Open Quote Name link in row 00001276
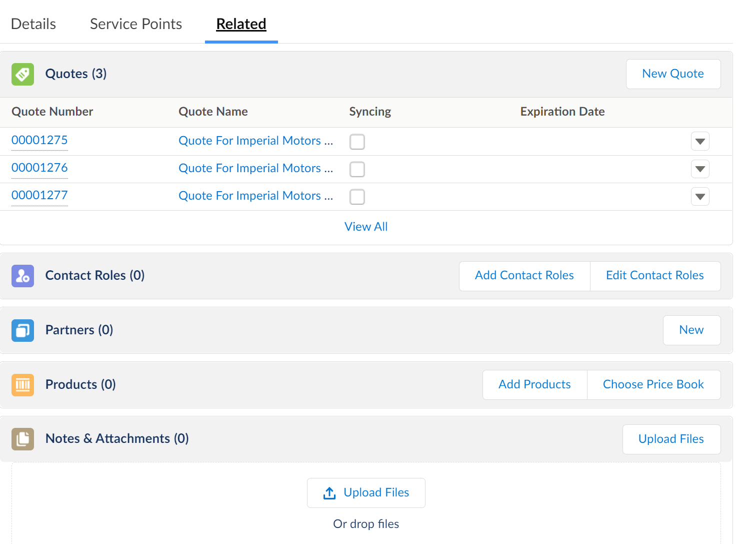Image resolution: width=756 pixels, height=544 pixels. [255, 168]
